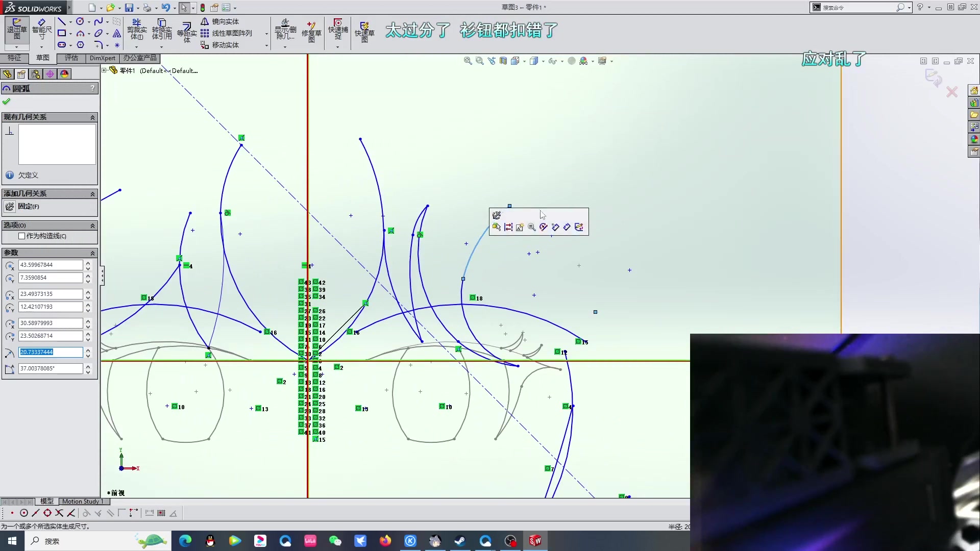The width and height of the screenshot is (980, 551).
Task: Toggle For construction (作为构造线) checkbox
Action: click(x=21, y=236)
